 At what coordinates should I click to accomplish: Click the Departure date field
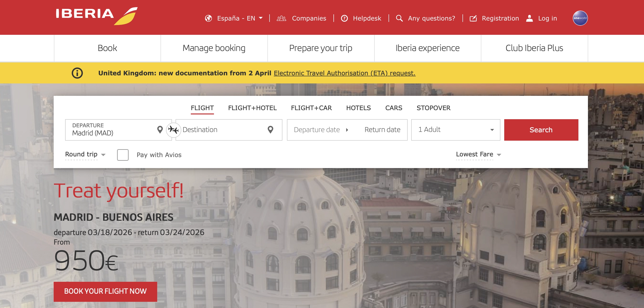(317, 130)
